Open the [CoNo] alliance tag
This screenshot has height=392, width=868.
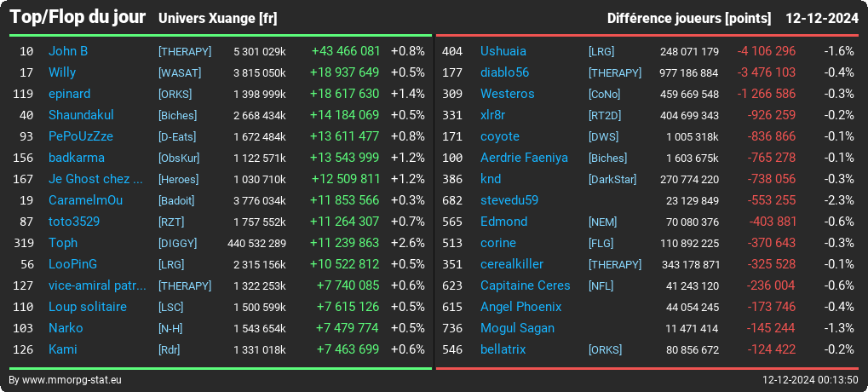[605, 94]
